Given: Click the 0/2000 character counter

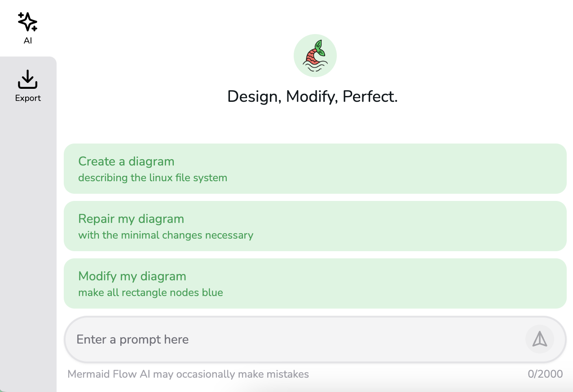Looking at the screenshot, I should (x=545, y=374).
